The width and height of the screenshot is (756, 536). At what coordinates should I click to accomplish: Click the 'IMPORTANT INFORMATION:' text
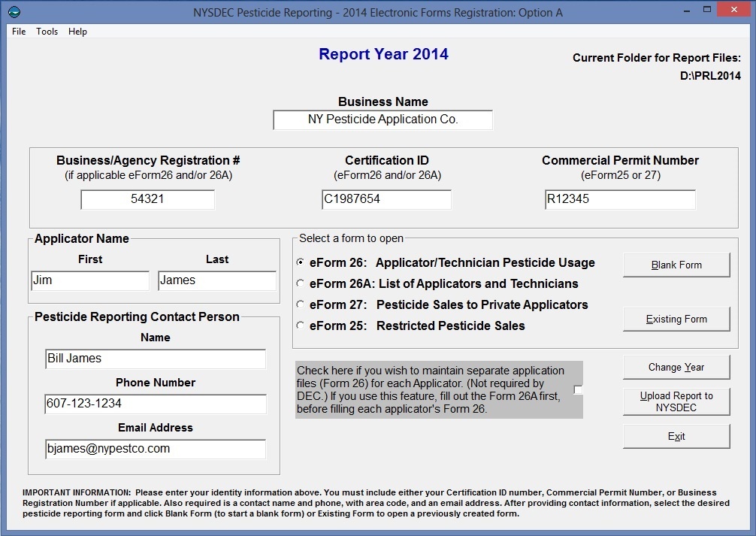pos(76,492)
